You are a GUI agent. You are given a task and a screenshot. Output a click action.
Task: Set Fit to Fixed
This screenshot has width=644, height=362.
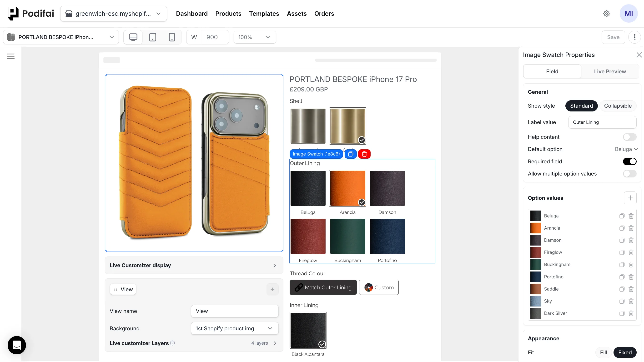(625, 352)
